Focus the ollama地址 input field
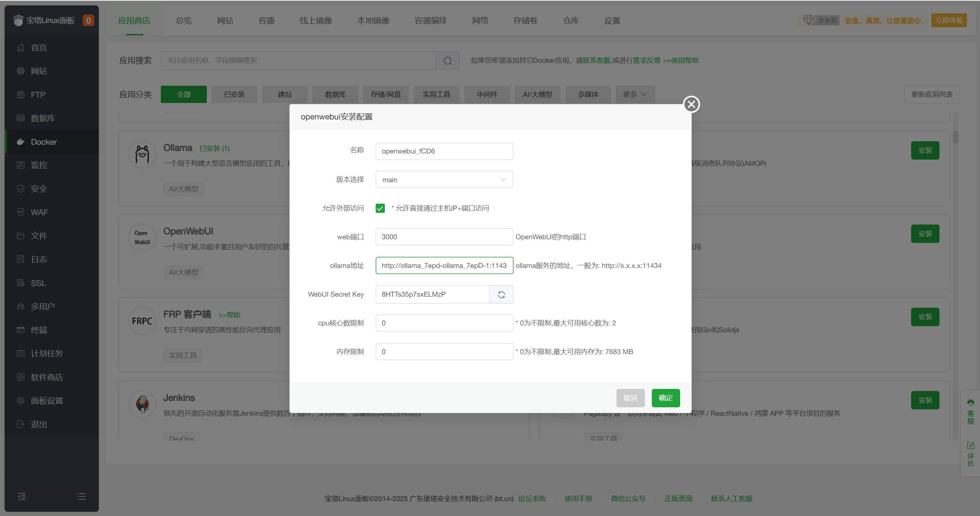980x516 pixels. click(x=444, y=266)
